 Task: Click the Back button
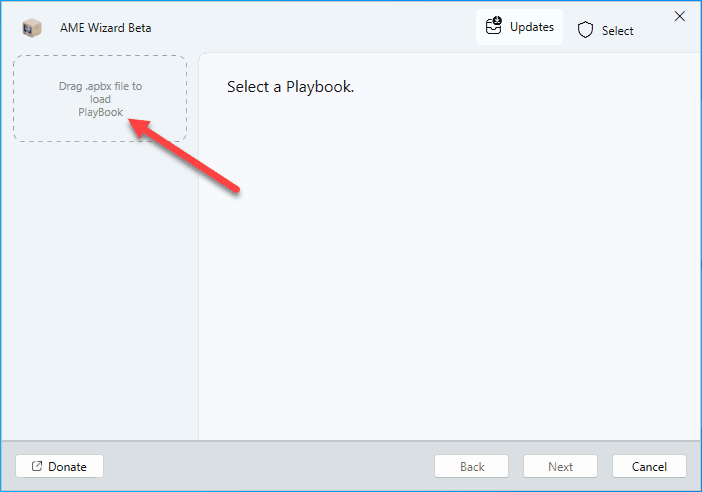tap(472, 466)
